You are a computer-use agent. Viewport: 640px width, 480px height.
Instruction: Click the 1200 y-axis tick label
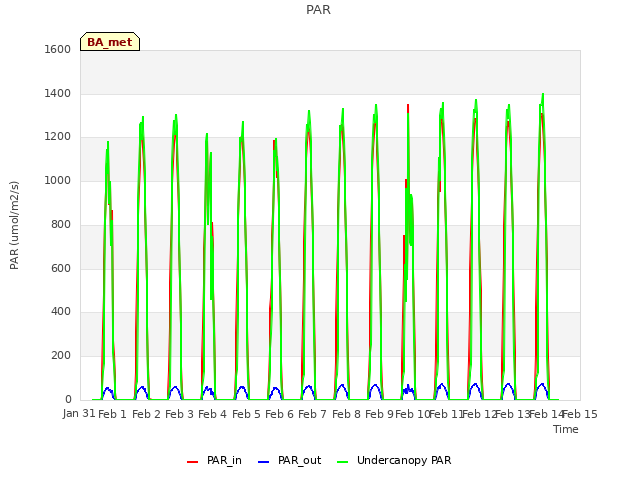(x=58, y=137)
